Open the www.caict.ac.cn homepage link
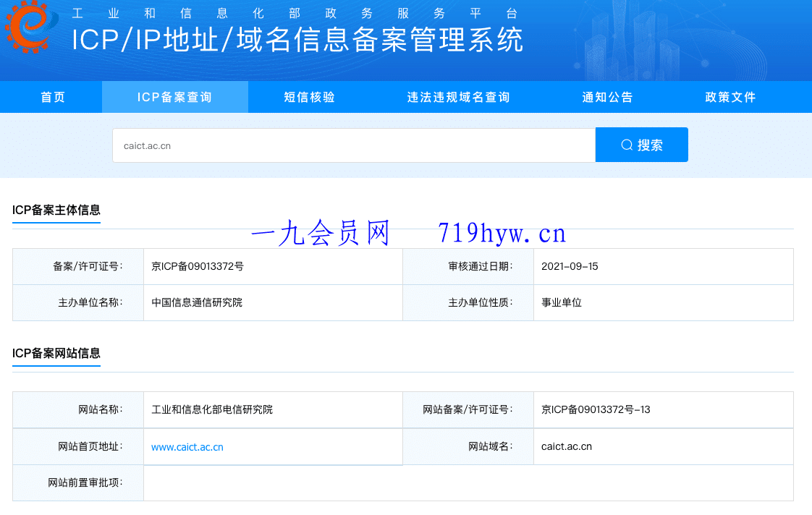The image size is (812, 515). coord(186,446)
